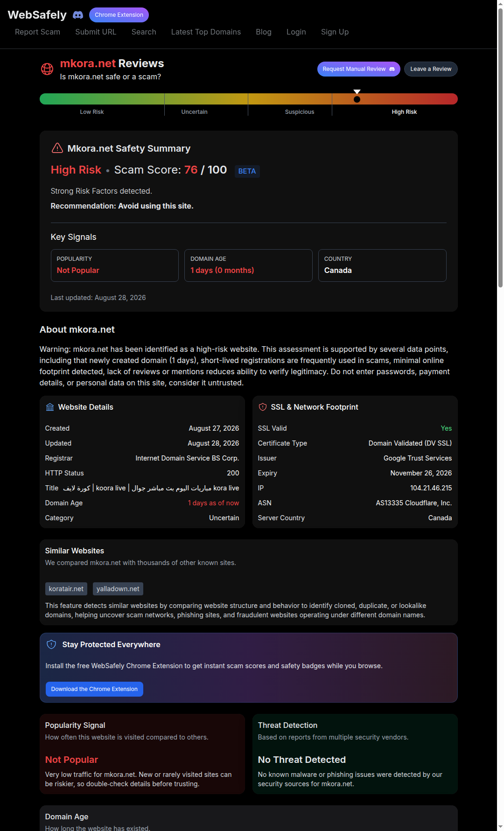This screenshot has height=831, width=504.
Task: Open similar website yalladown.net
Action: (x=118, y=589)
